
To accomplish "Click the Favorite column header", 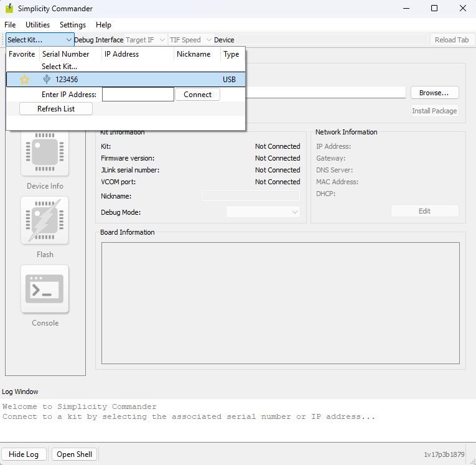I will pyautogui.click(x=22, y=54).
